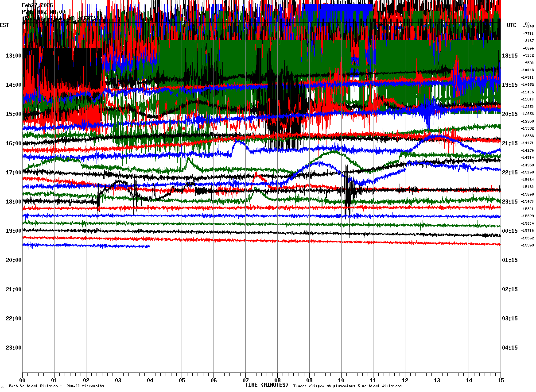
Task: Click the 01:15 UTC row label
Action: (510, 260)
